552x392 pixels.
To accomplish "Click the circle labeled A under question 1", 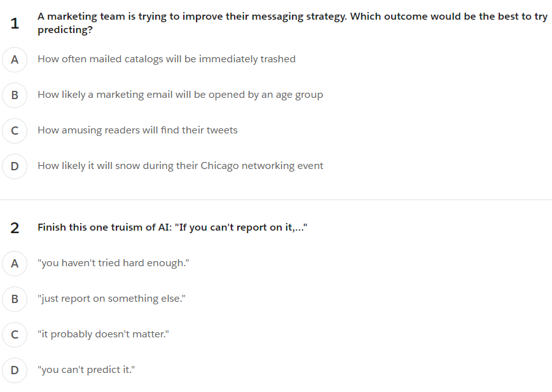I will click(x=15, y=59).
